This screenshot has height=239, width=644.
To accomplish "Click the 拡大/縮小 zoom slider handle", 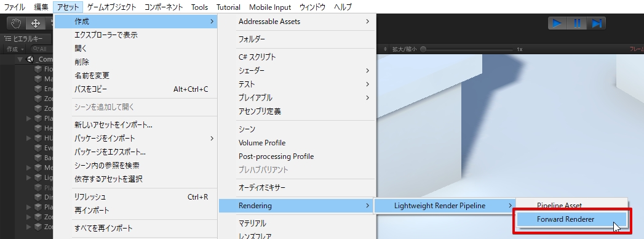I will [423, 49].
